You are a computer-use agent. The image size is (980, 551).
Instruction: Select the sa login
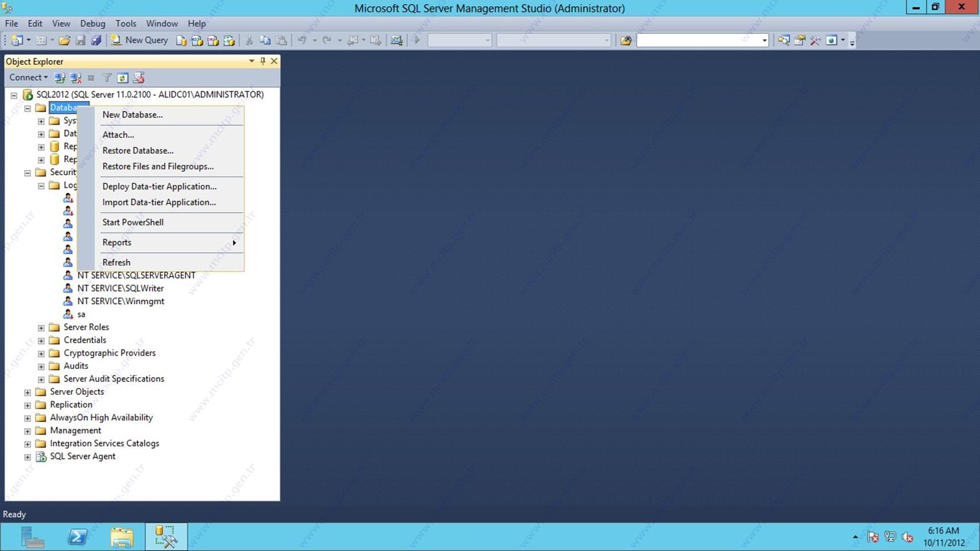[81, 315]
